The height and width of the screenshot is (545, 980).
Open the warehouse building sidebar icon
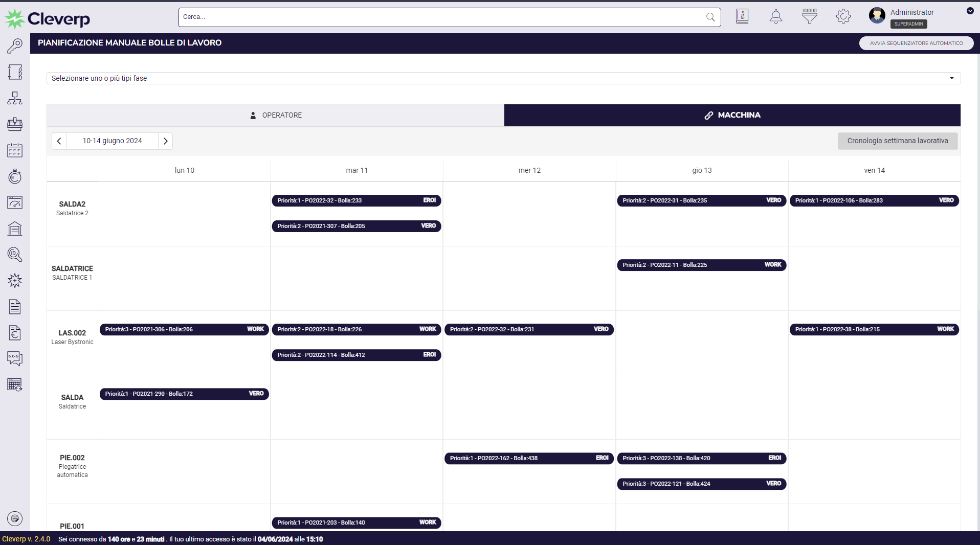[15, 229]
